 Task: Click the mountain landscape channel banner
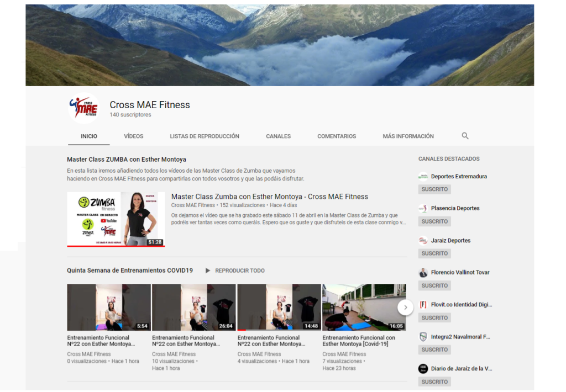(x=280, y=45)
